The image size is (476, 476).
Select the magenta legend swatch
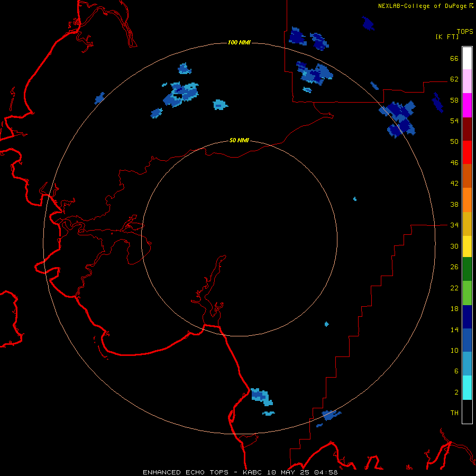(467, 105)
